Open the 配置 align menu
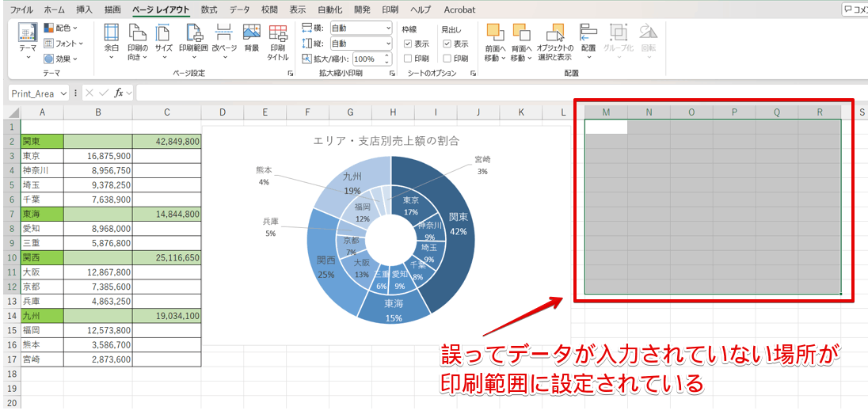 point(588,42)
